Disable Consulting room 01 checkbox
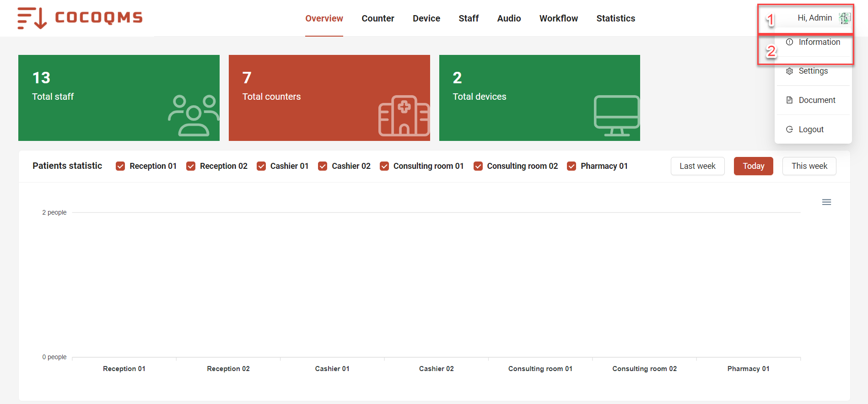868x404 pixels. click(384, 166)
